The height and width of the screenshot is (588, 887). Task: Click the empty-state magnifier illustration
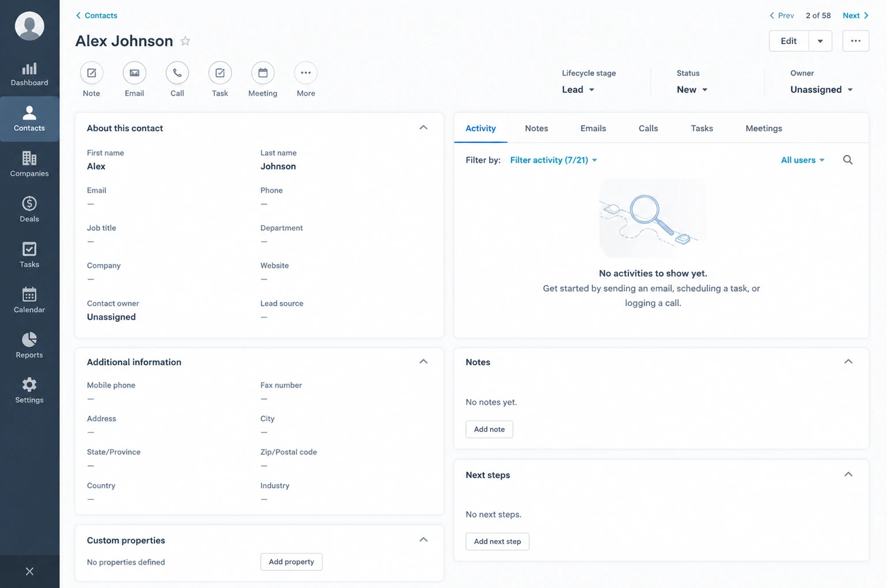point(653,218)
